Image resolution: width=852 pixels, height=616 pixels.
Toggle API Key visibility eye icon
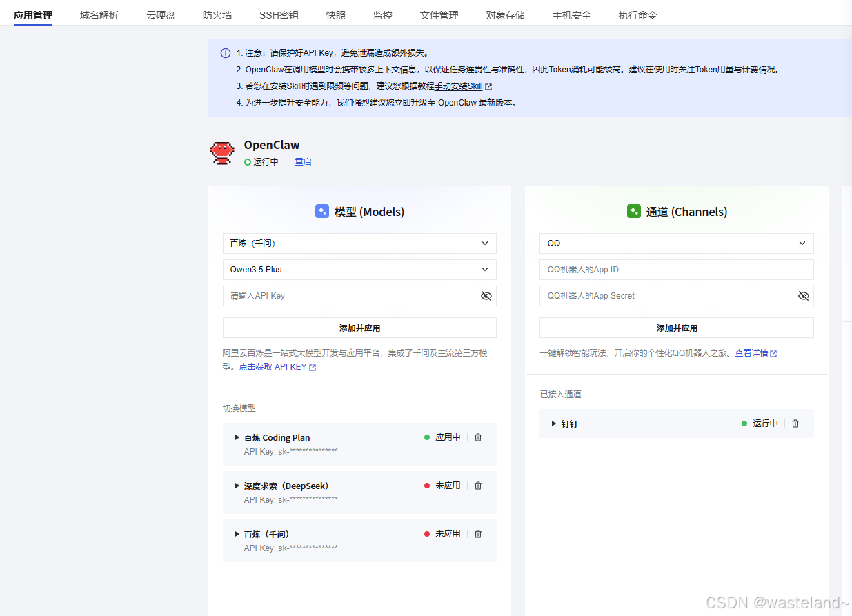[486, 296]
